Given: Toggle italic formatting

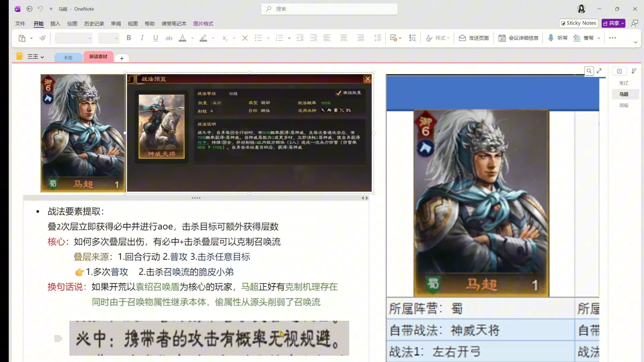Looking at the screenshot, I should coord(142,38).
